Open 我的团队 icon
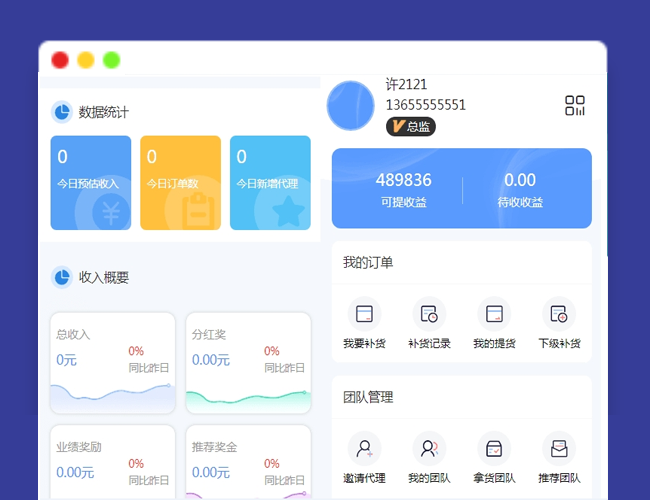The image size is (650, 500). (429, 449)
